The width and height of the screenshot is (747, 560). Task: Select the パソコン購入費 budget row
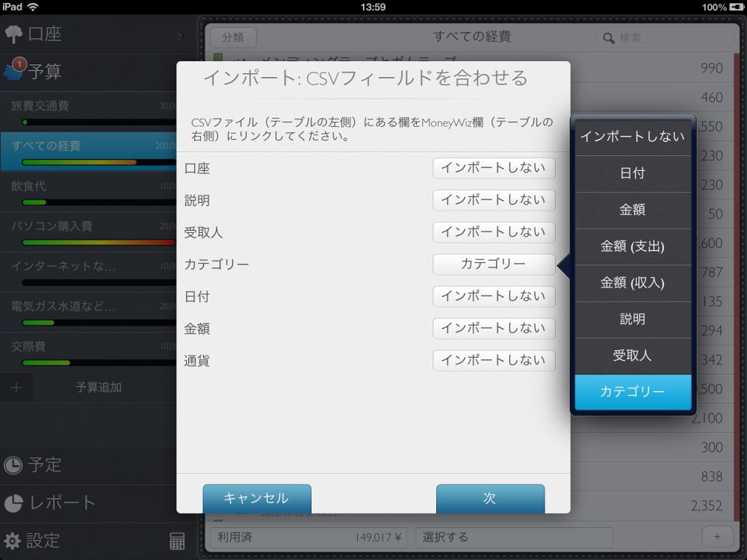point(89,232)
